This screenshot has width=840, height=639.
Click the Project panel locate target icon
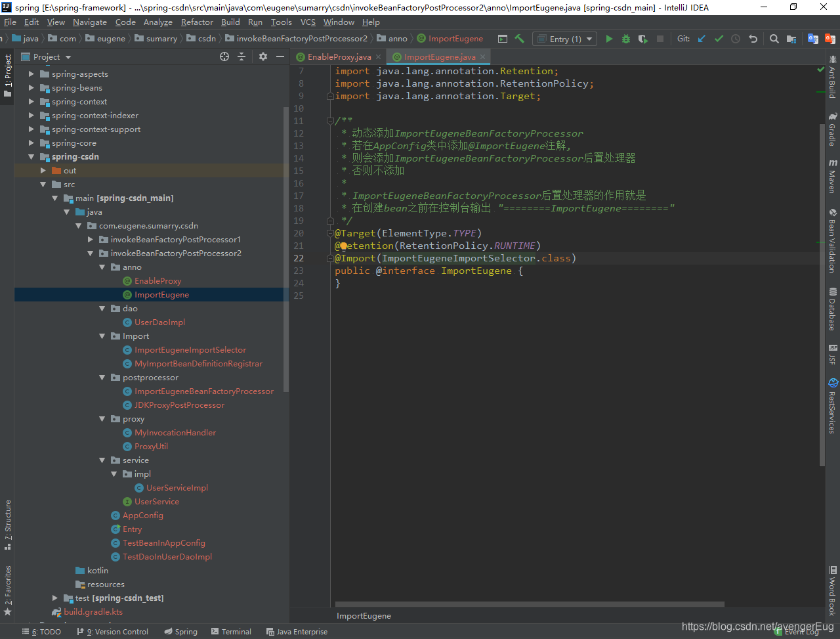pos(224,56)
